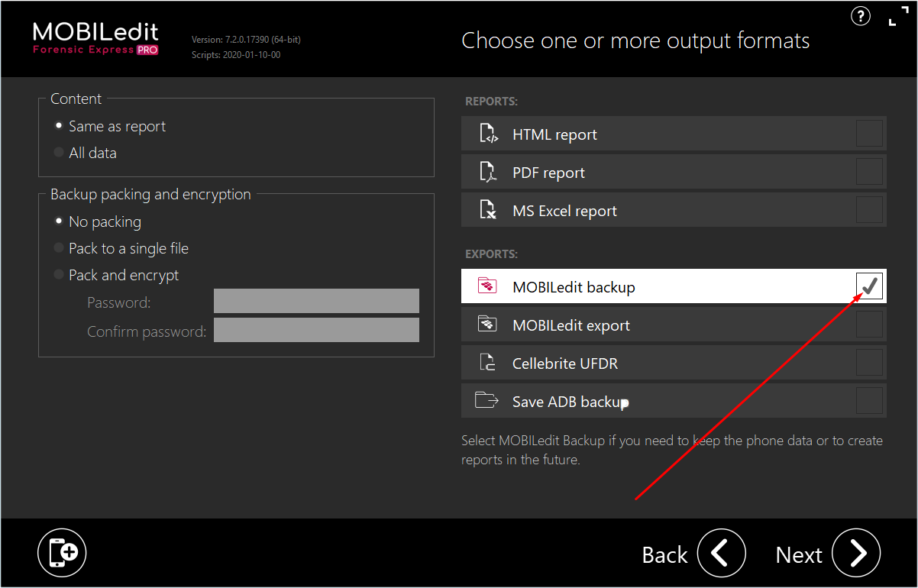Click the PDF report file icon
The width and height of the screenshot is (918, 588).
pos(489,173)
